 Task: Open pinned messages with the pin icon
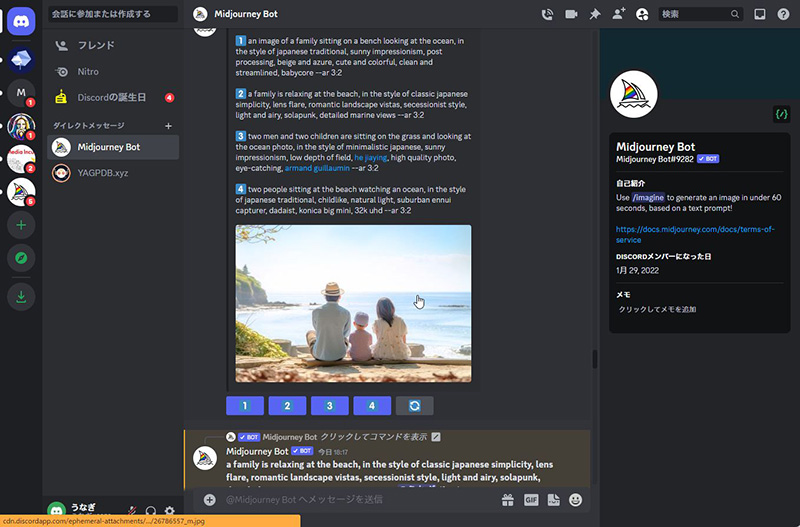point(595,14)
